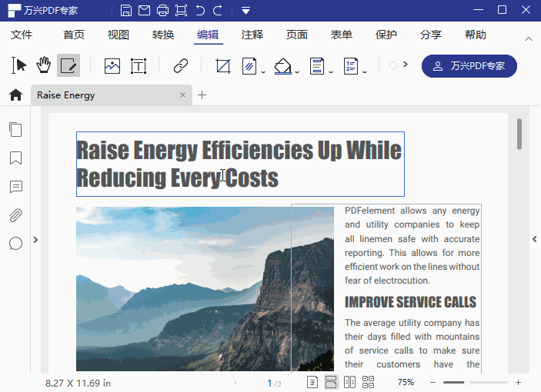The height and width of the screenshot is (392, 541).
Task: Open the quick access toolbar dropdown
Action: tap(245, 11)
